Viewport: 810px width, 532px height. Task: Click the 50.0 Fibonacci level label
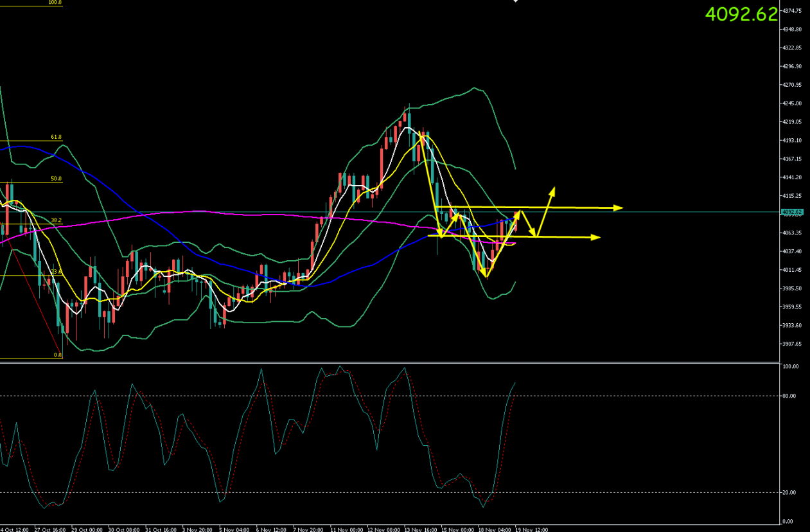[57, 179]
